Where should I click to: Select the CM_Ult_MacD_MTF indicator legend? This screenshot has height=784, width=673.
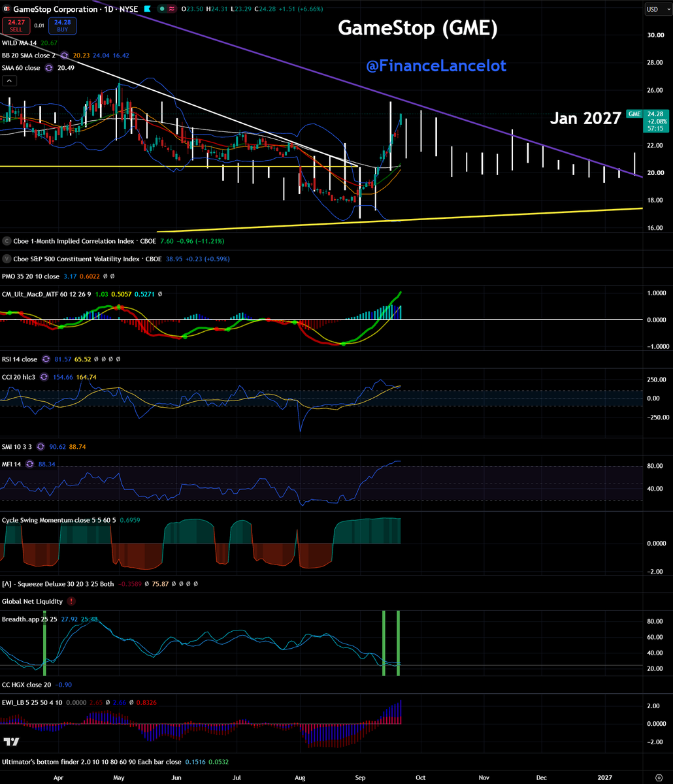point(46,294)
